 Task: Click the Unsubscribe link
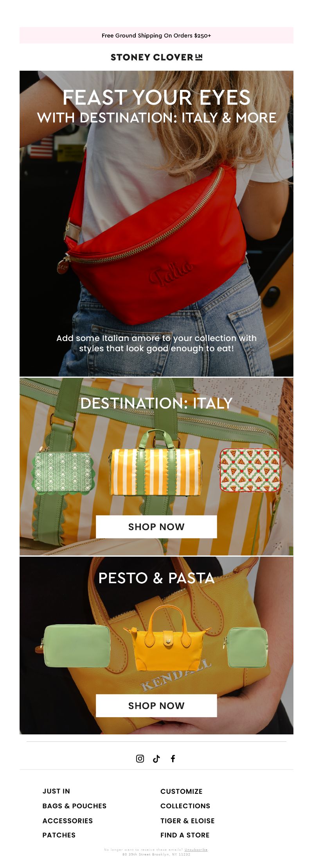coord(196,849)
